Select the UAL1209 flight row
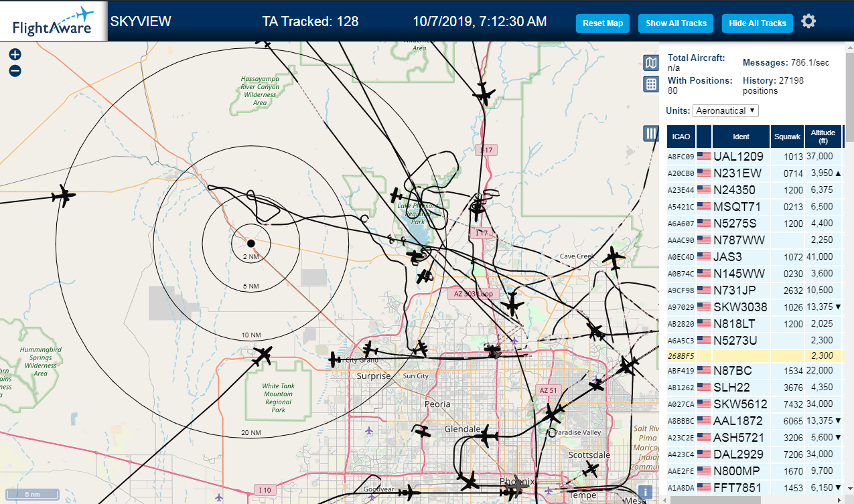Screen dimensions: 854x504 [x=756, y=157]
